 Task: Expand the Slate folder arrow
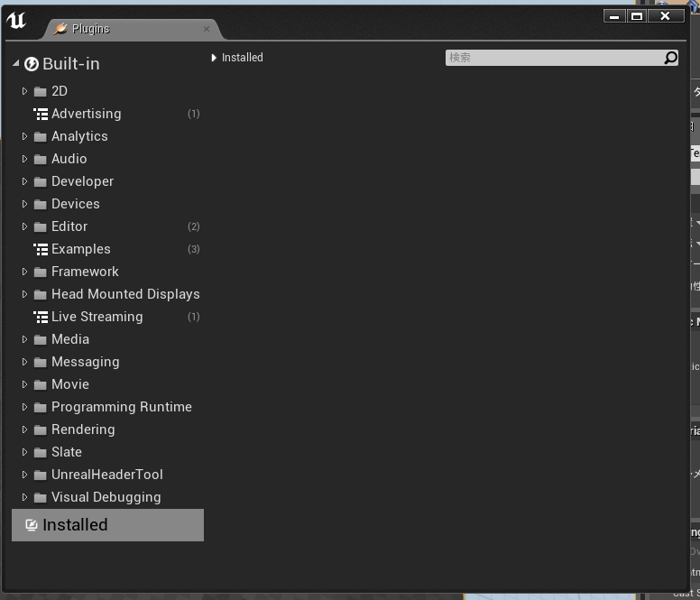(24, 452)
